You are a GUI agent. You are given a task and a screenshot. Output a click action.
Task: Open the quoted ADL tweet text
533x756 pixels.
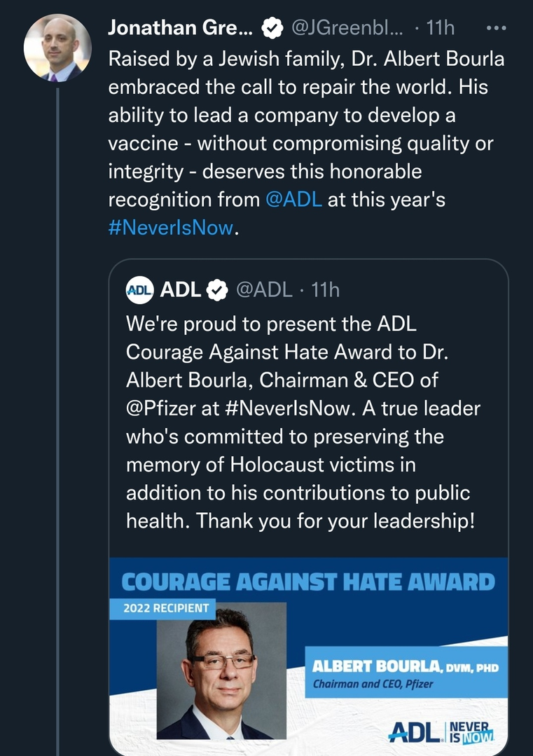[301, 421]
